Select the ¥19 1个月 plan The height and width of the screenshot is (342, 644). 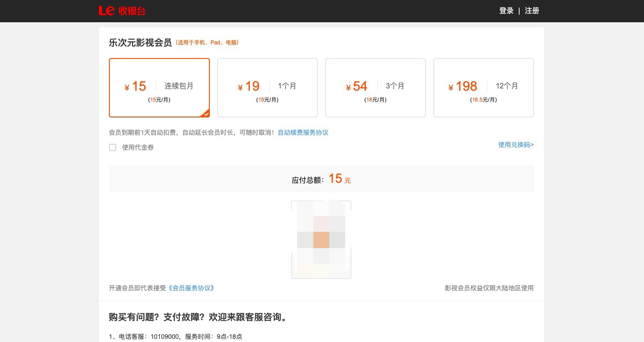point(268,88)
